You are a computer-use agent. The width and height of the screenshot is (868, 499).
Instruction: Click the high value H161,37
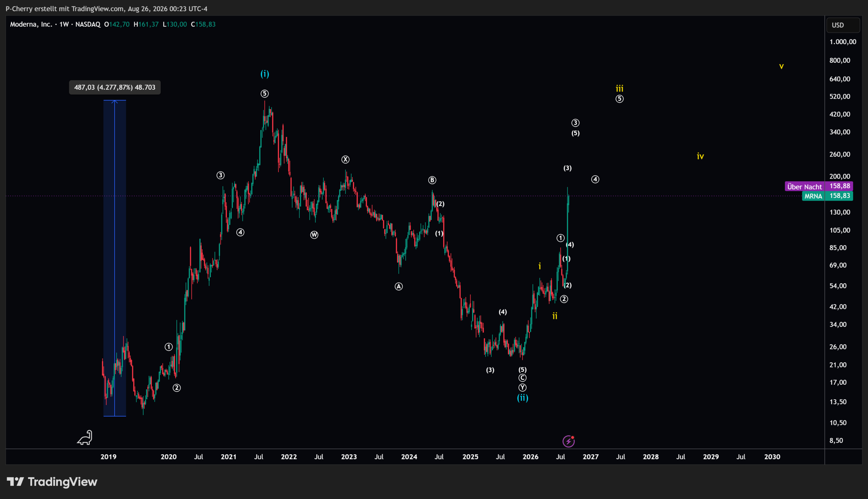tap(146, 24)
